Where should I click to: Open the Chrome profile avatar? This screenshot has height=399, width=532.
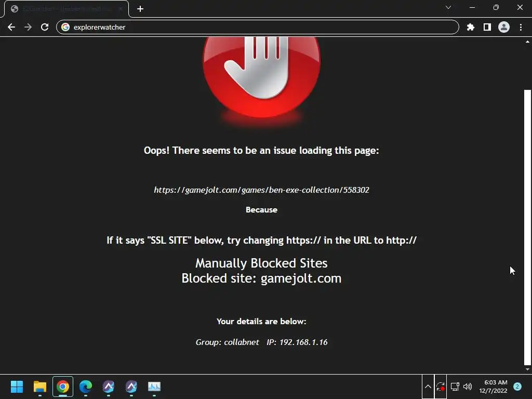(x=504, y=27)
